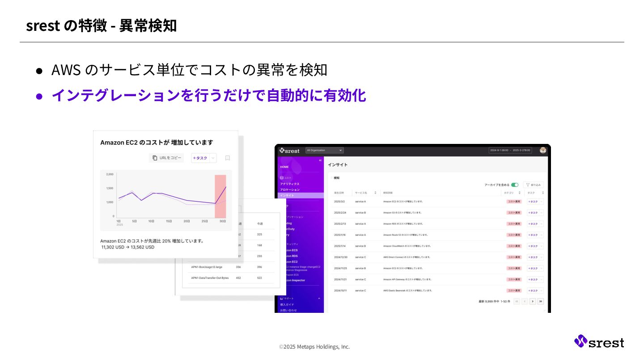Click the srest logo in dashboard header

[x=289, y=151]
